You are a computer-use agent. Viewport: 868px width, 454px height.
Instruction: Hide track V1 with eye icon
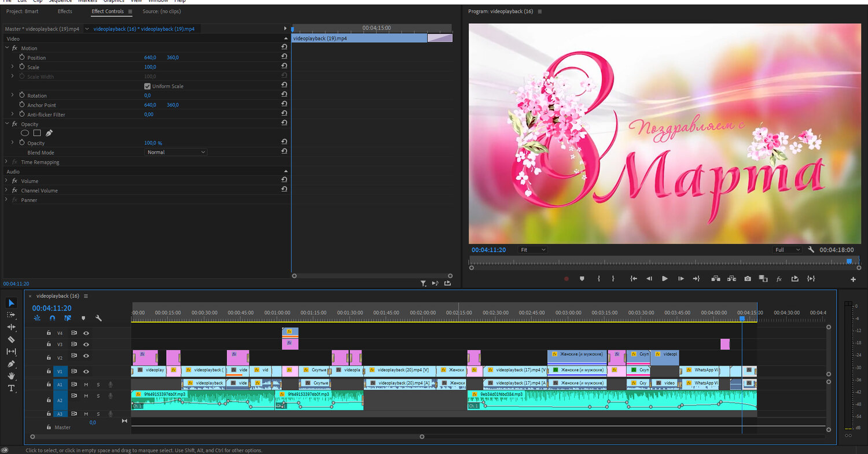pyautogui.click(x=86, y=371)
